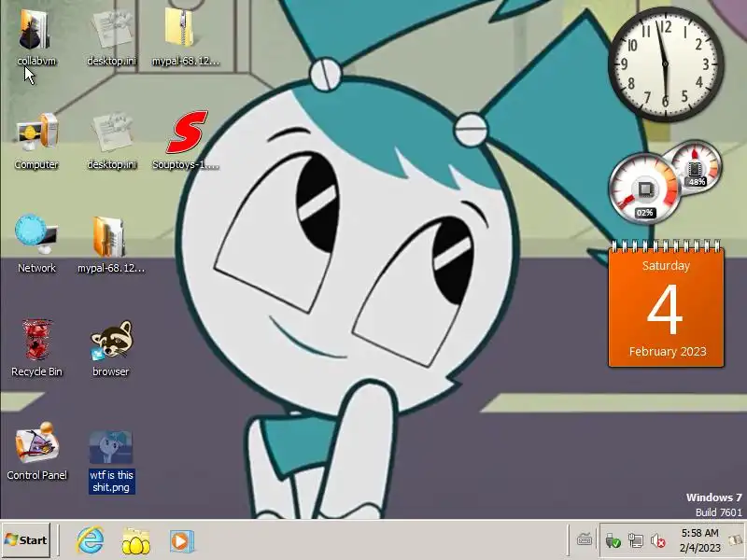Open the network connection tray icon
Viewport: 747px width, 560px height.
636,540
